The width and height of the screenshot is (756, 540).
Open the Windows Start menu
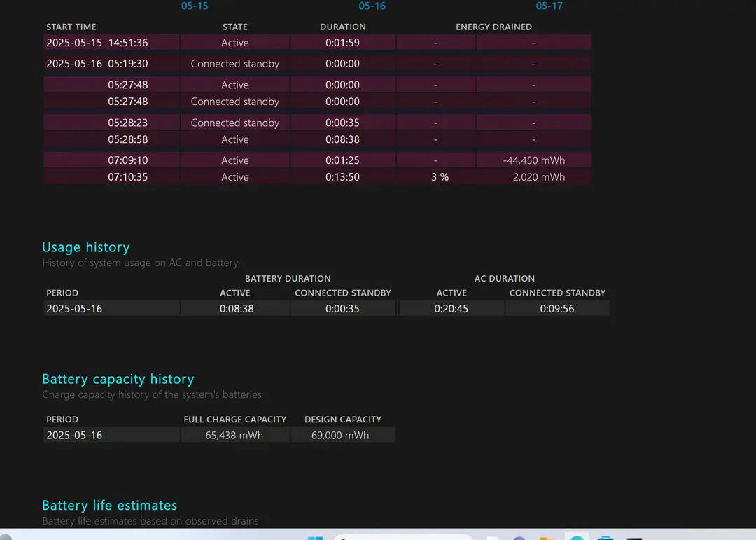[315, 537]
